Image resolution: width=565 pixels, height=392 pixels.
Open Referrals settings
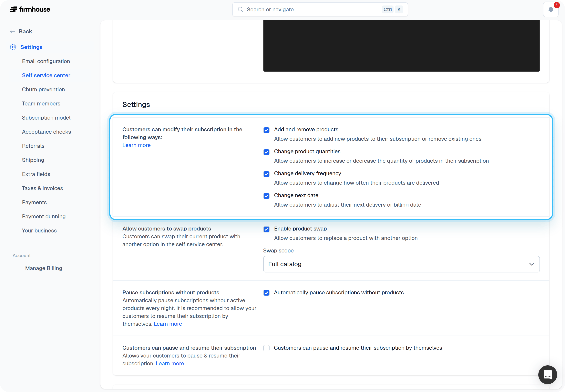pos(33,146)
